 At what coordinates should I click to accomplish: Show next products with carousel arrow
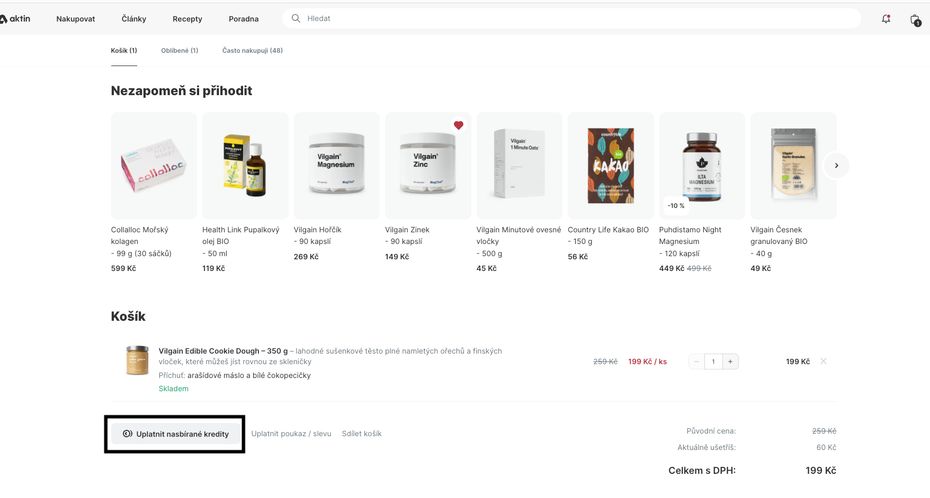[x=836, y=165]
